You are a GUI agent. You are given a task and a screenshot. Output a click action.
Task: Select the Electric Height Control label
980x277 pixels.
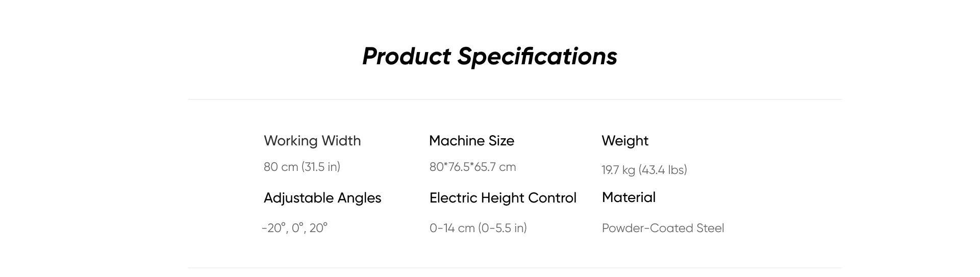(502, 198)
